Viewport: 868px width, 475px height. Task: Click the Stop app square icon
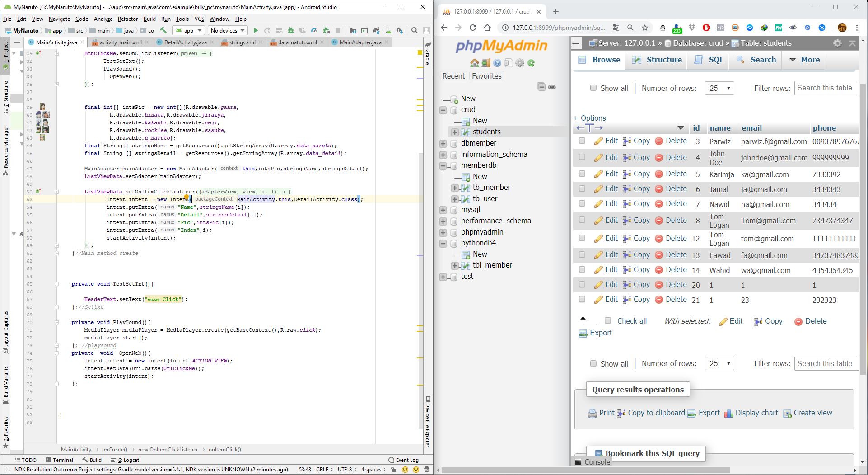point(338,31)
